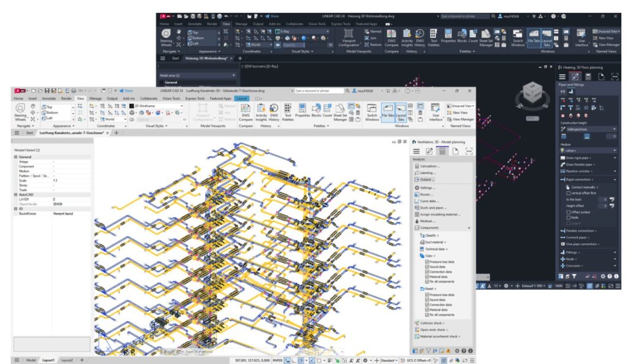Viewport: 628px width, 364px height.
Task: Switch to the Layout2 tab
Action: pyautogui.click(x=66, y=360)
